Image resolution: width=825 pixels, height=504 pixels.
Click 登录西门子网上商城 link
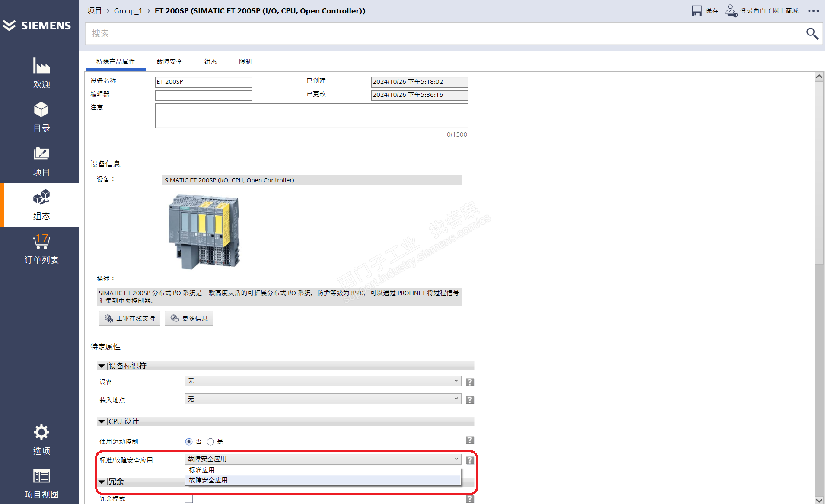pyautogui.click(x=769, y=11)
